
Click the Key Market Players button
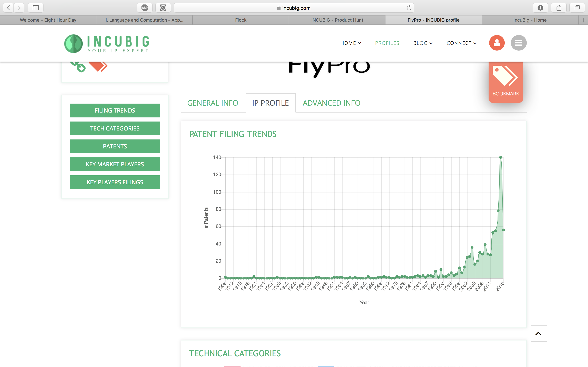115,164
